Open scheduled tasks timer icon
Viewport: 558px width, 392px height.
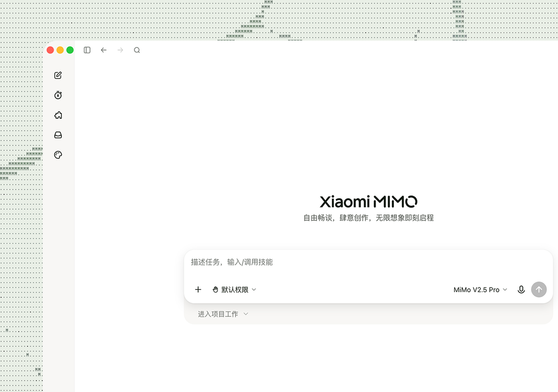58,95
